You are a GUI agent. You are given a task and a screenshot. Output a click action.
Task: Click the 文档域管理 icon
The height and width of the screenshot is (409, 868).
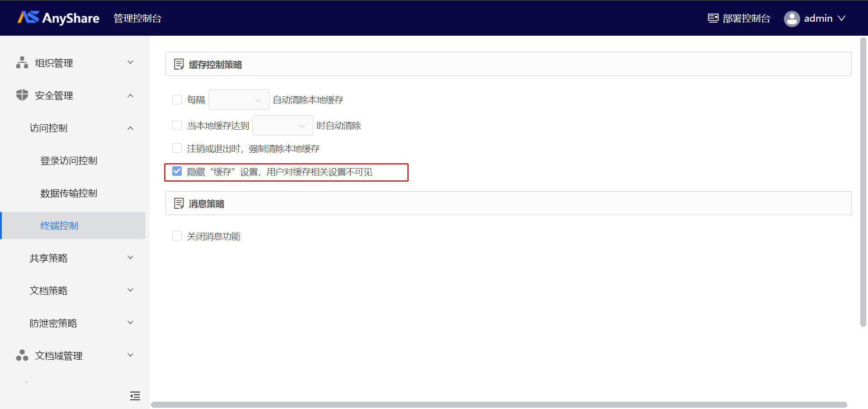tap(22, 355)
